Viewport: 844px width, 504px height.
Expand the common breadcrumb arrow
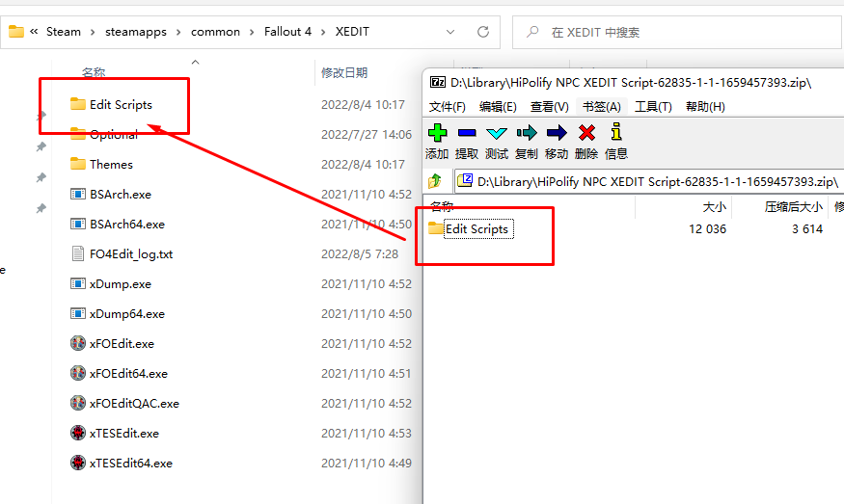[x=252, y=32]
